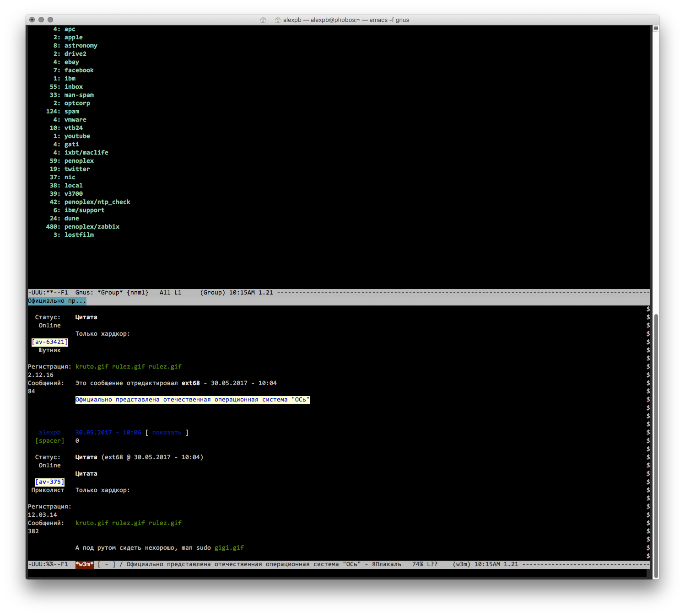685x616 pixels.
Task: Open the local group
Action: [73, 186]
